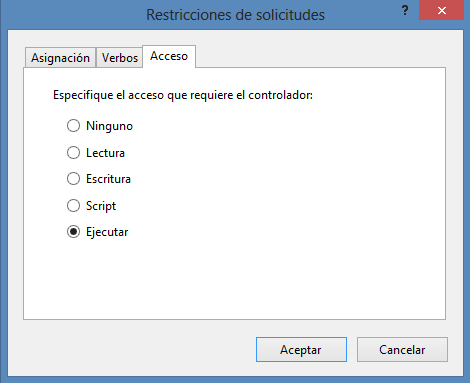Click the Script label text

(101, 206)
